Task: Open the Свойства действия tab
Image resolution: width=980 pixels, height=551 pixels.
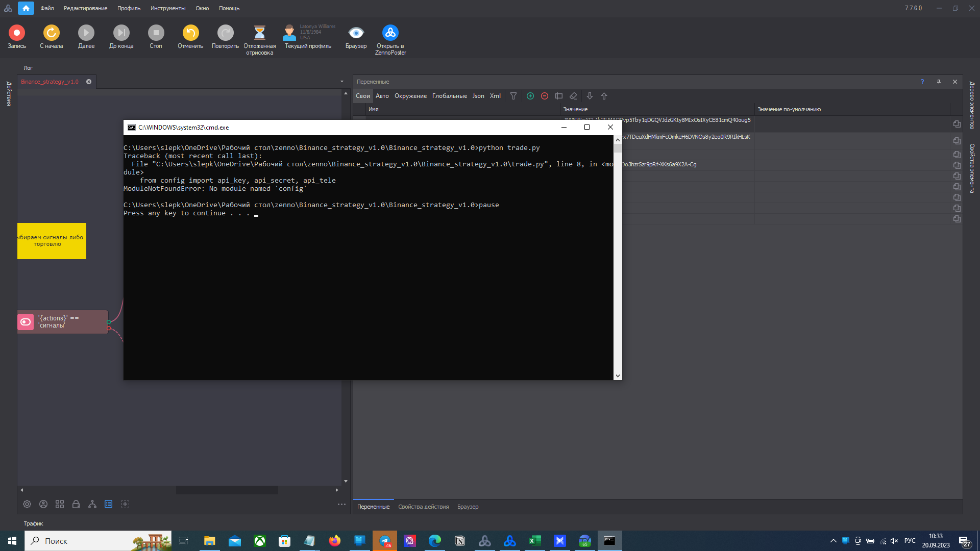Action: click(423, 507)
